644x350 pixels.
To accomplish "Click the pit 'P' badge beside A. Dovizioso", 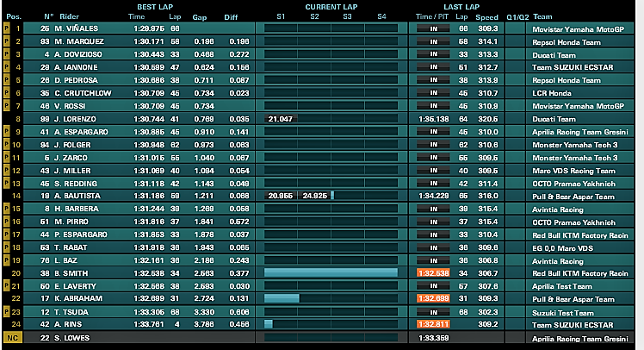I will [x=7, y=54].
